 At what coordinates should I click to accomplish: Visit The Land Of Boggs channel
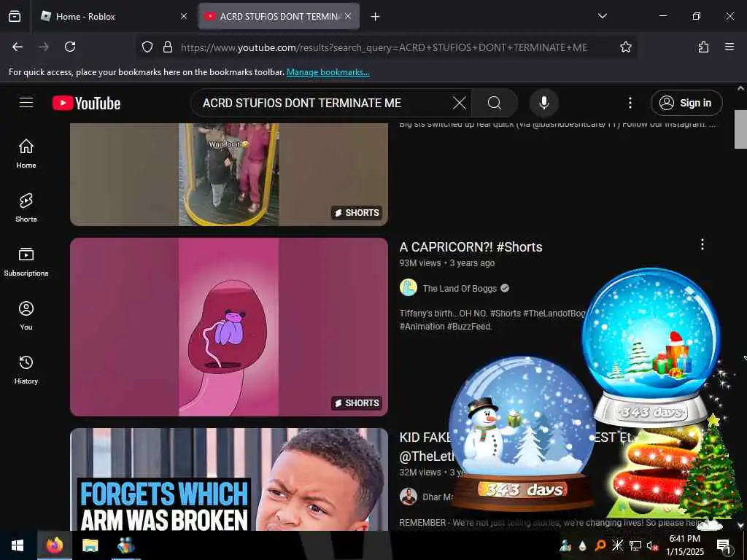pyautogui.click(x=460, y=288)
